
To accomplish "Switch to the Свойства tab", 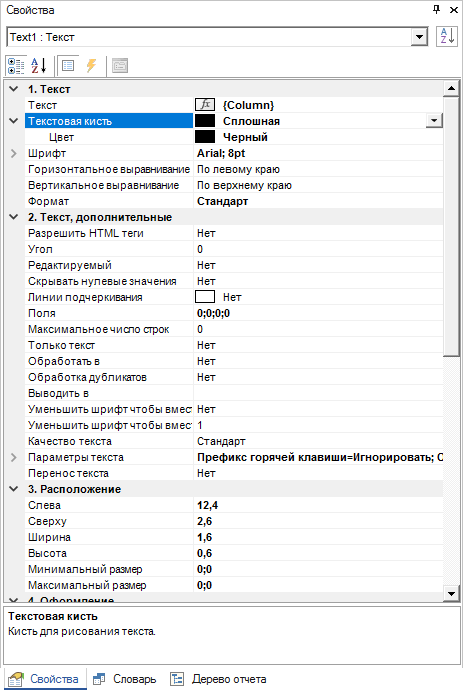I will pyautogui.click(x=45, y=679).
